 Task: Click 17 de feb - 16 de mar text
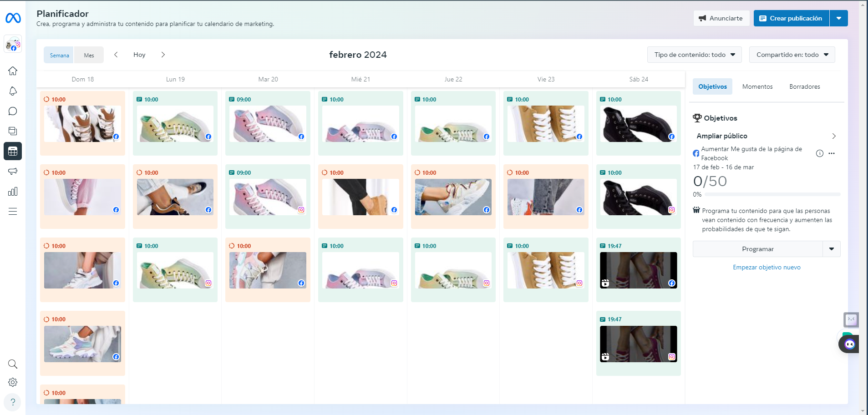723,167
